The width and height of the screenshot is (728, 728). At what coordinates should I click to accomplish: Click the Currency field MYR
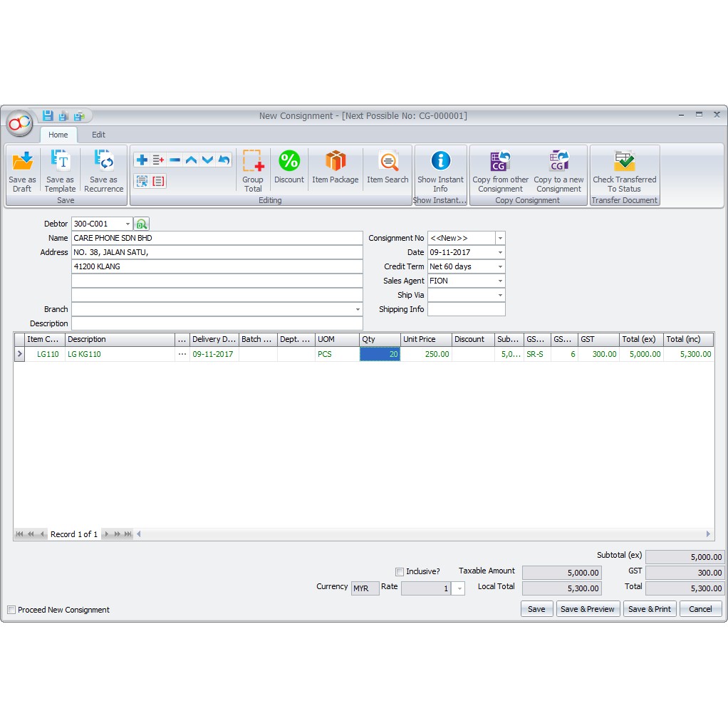click(365, 588)
